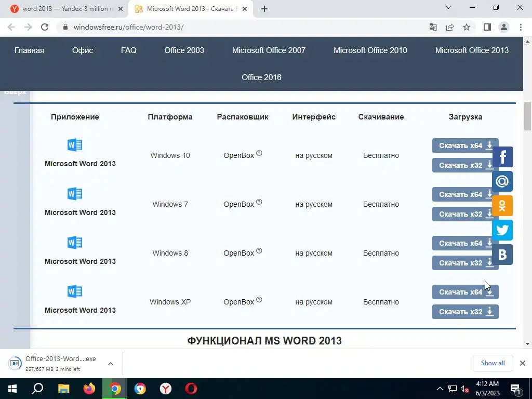Click Show all downloads button
This screenshot has height=399, width=532.
point(493,363)
